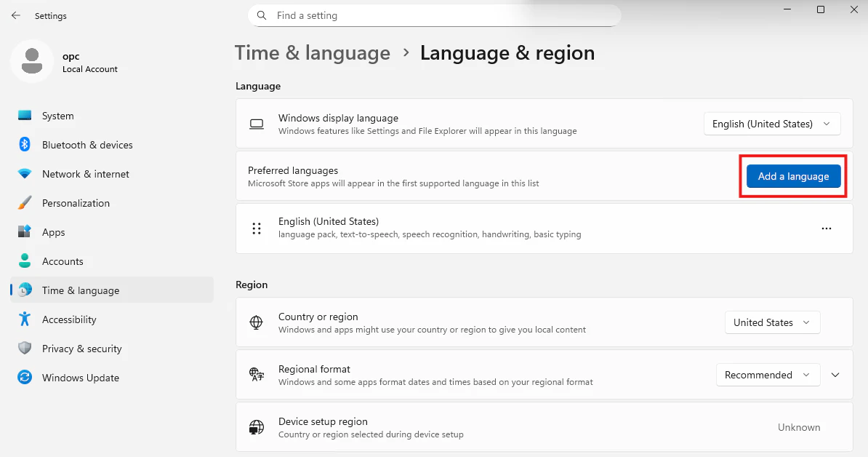Maximize the Settings window

click(x=821, y=9)
